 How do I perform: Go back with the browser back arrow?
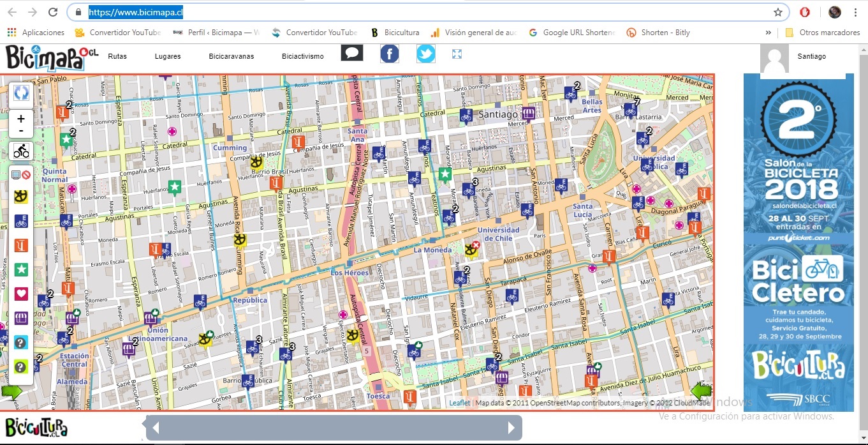12,12
